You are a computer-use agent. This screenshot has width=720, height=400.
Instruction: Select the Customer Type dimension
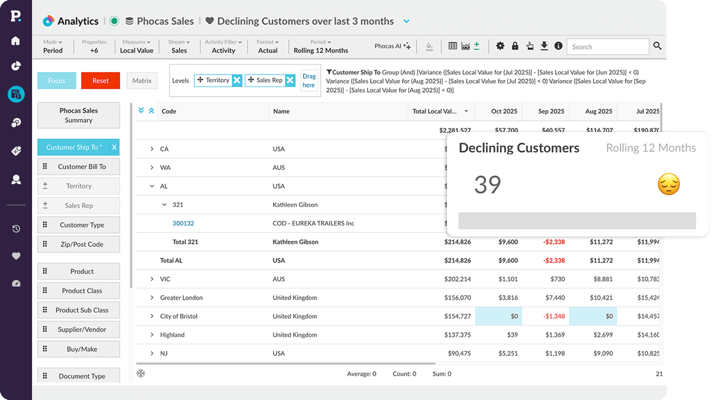[x=82, y=225]
